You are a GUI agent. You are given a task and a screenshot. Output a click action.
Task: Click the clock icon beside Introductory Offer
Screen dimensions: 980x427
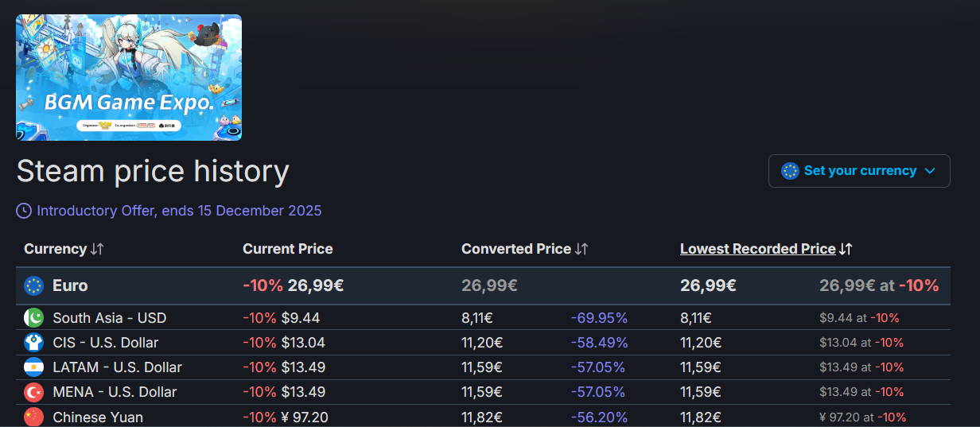coord(24,211)
